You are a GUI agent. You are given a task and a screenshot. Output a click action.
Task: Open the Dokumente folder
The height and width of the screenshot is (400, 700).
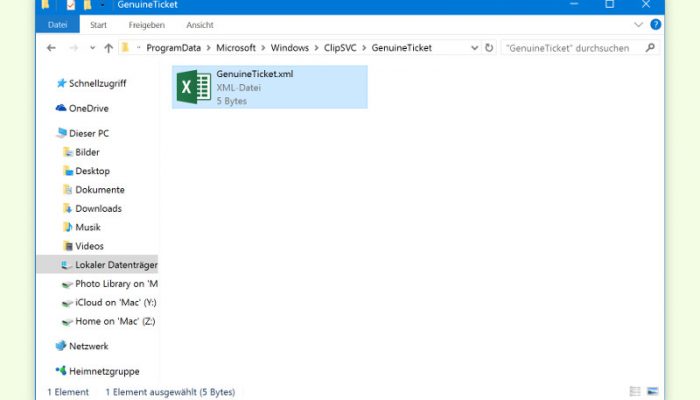100,190
